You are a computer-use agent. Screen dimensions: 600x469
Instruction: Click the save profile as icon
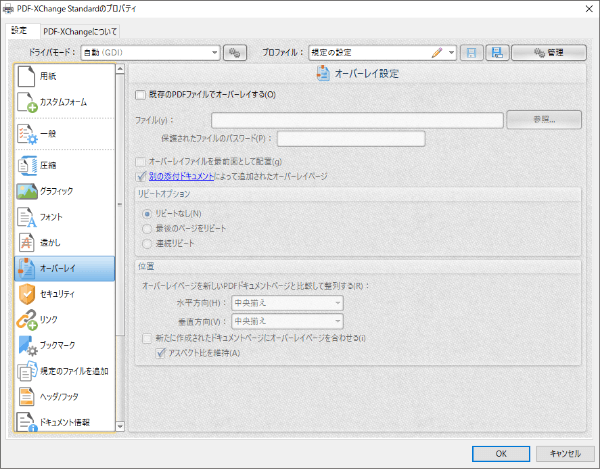(497, 53)
